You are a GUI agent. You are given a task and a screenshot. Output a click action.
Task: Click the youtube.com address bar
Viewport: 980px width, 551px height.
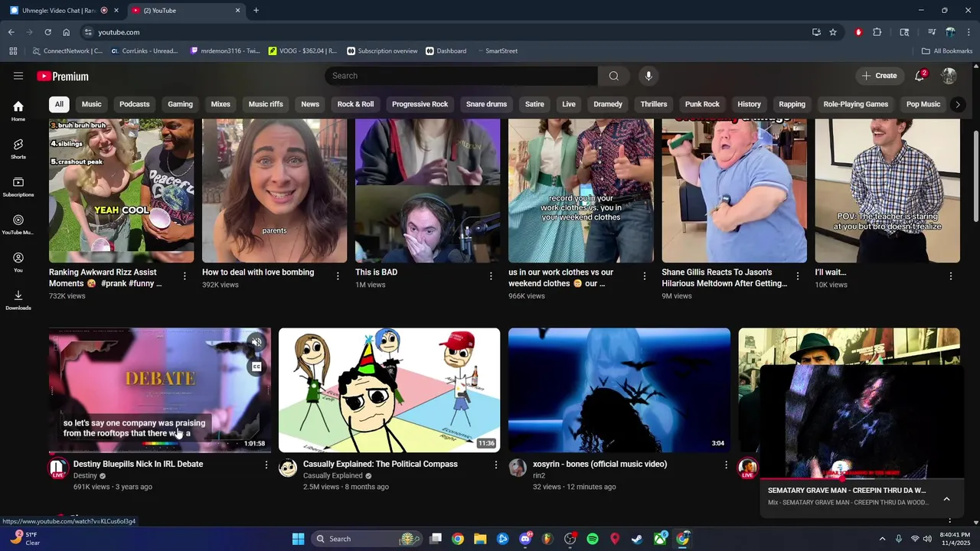click(444, 32)
